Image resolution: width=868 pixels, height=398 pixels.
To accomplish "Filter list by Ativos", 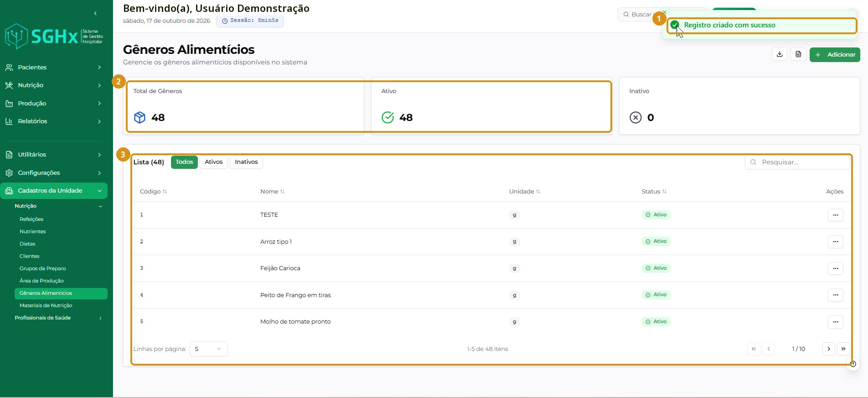I will 213,162.
